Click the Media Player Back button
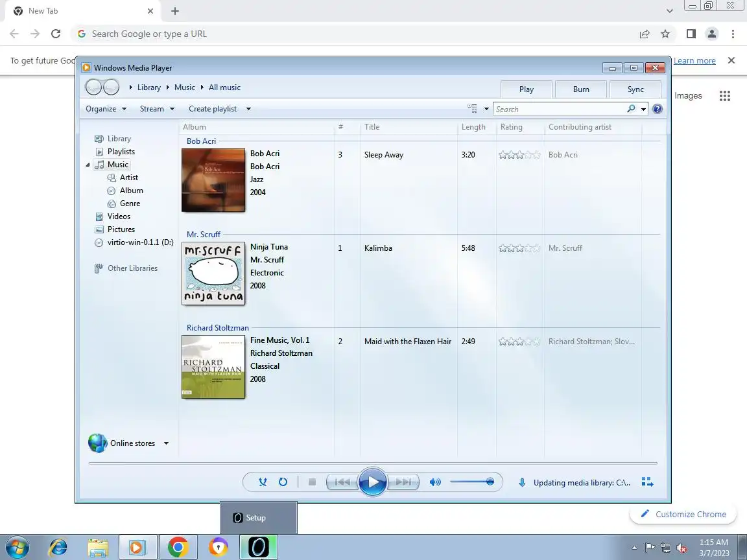This screenshot has width=747, height=560. pyautogui.click(x=93, y=87)
